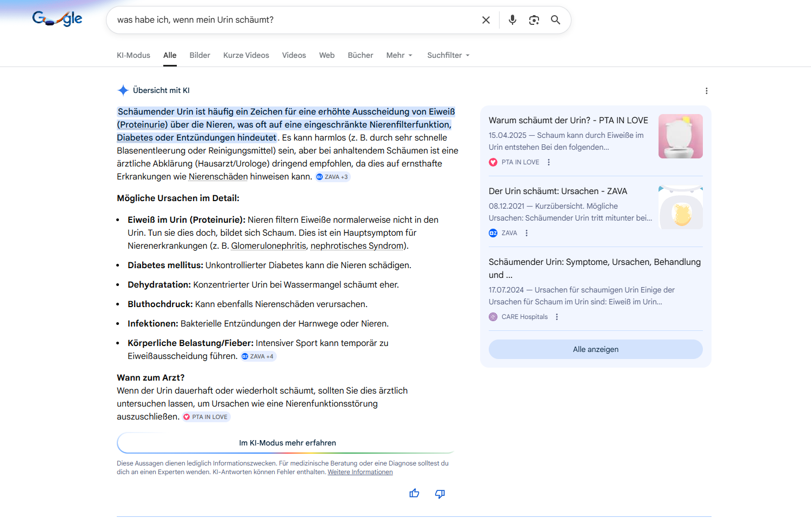Clear the search query with X icon
Viewport: 811px width, 532px height.
[x=486, y=20]
